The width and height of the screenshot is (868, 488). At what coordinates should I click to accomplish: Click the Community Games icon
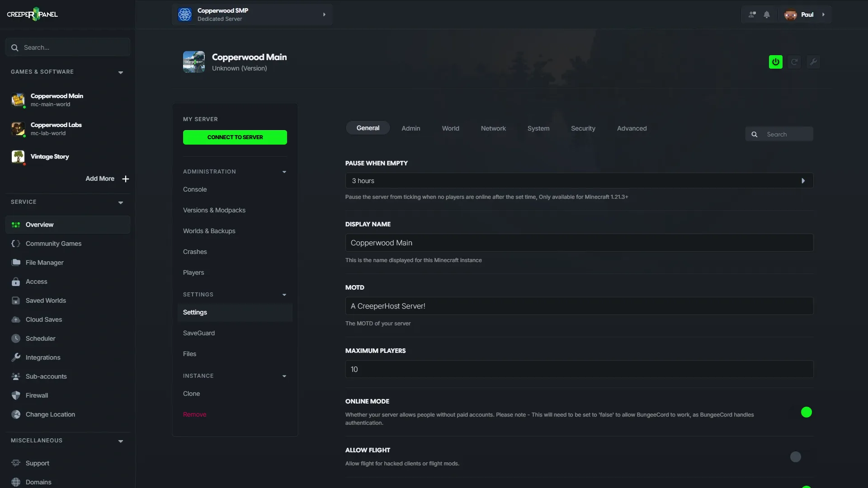tap(16, 244)
